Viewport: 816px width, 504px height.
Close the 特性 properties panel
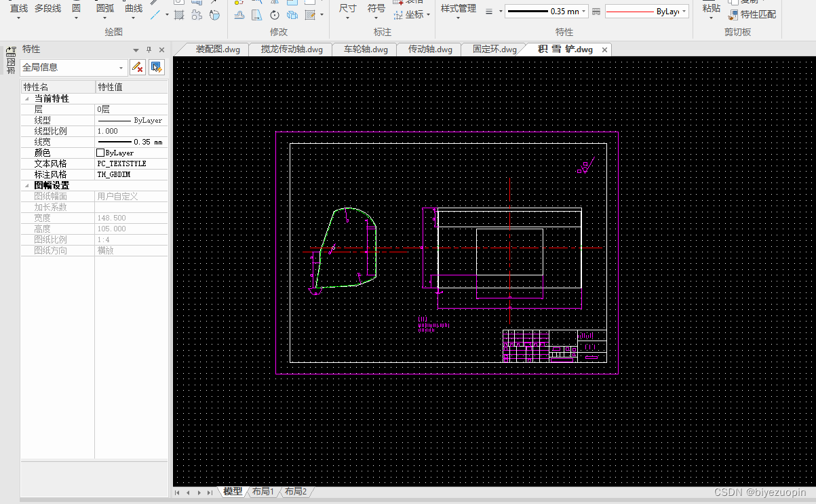[161, 50]
